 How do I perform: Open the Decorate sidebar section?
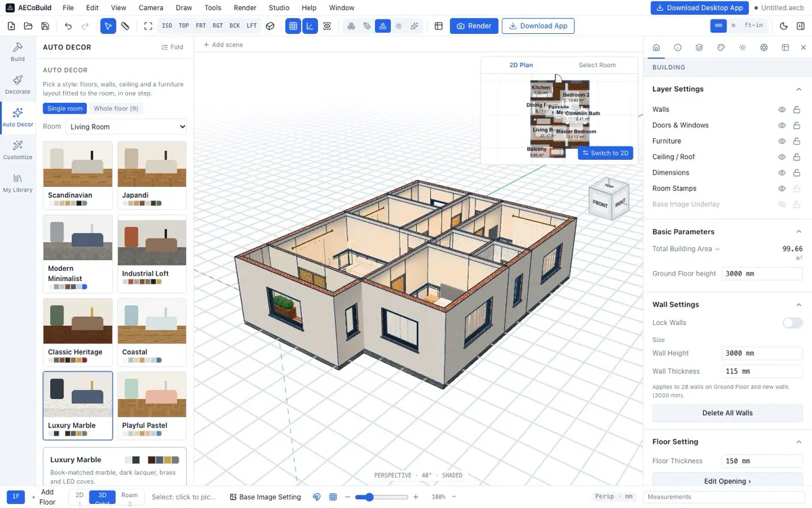(x=18, y=85)
